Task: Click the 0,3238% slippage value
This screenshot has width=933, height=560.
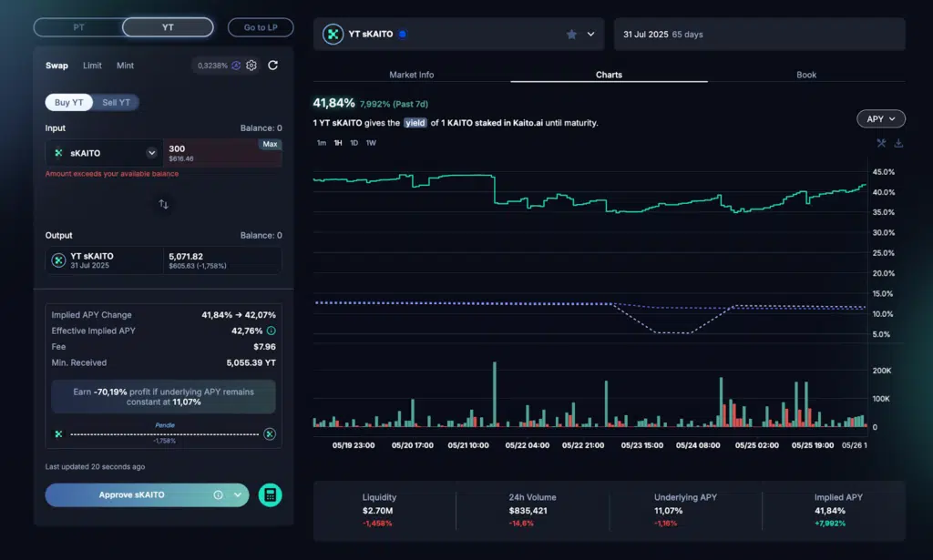Action: [x=212, y=66]
